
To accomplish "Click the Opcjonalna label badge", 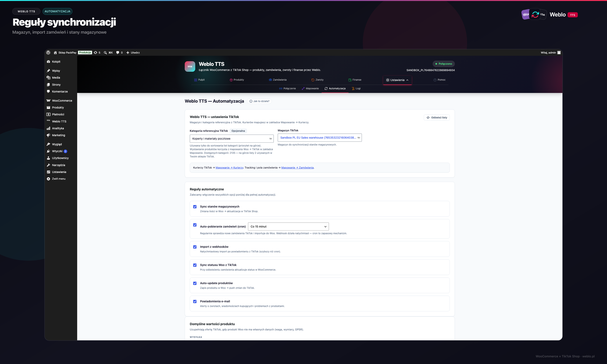I will tap(238, 131).
